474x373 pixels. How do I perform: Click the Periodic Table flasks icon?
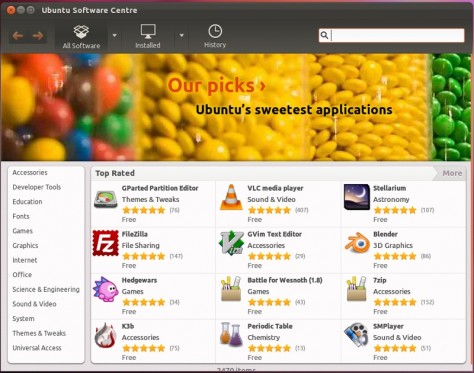pos(231,334)
